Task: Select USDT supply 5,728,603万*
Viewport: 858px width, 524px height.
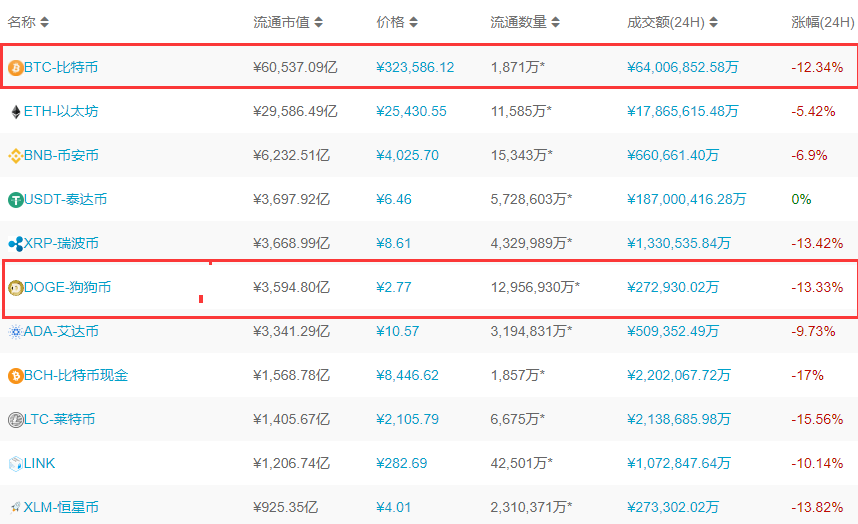Action: tap(531, 199)
